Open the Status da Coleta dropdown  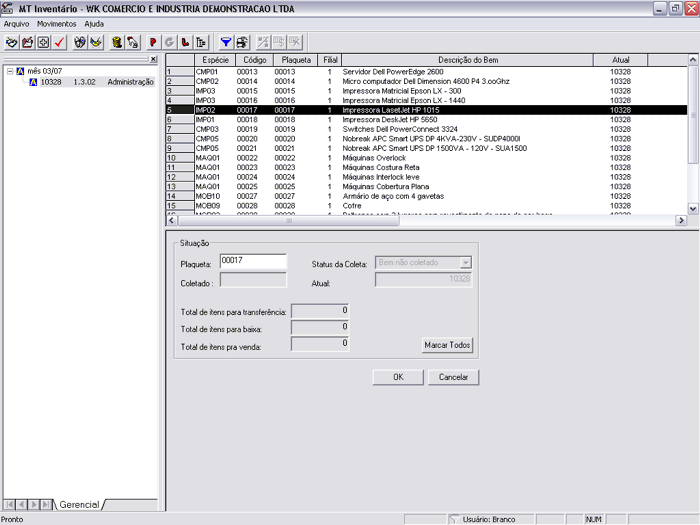pos(465,262)
